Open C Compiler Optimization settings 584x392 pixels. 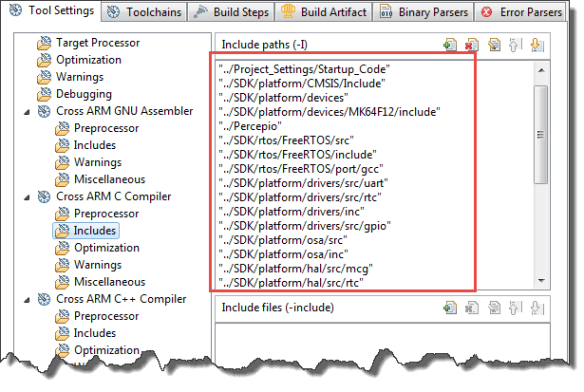click(97, 248)
